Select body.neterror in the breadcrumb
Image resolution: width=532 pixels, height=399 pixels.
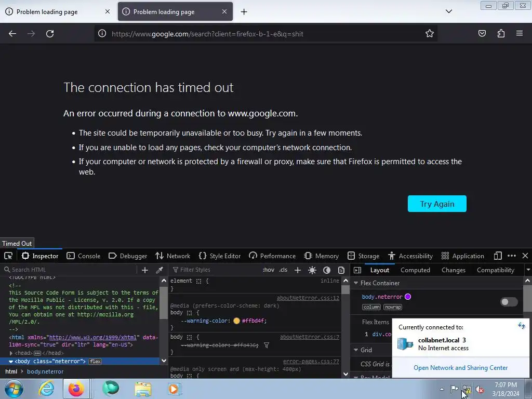coord(45,371)
